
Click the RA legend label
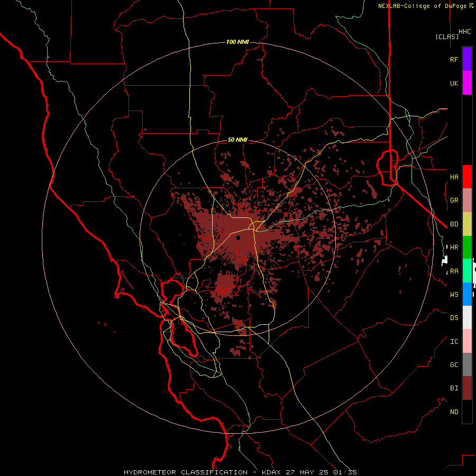pos(454,271)
